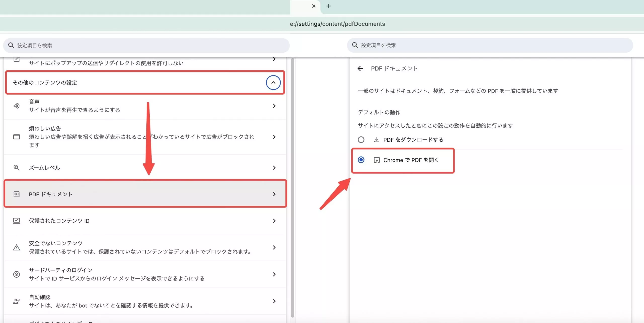Click the ズームレベル magnifier icon
The width and height of the screenshot is (644, 323).
tap(16, 167)
